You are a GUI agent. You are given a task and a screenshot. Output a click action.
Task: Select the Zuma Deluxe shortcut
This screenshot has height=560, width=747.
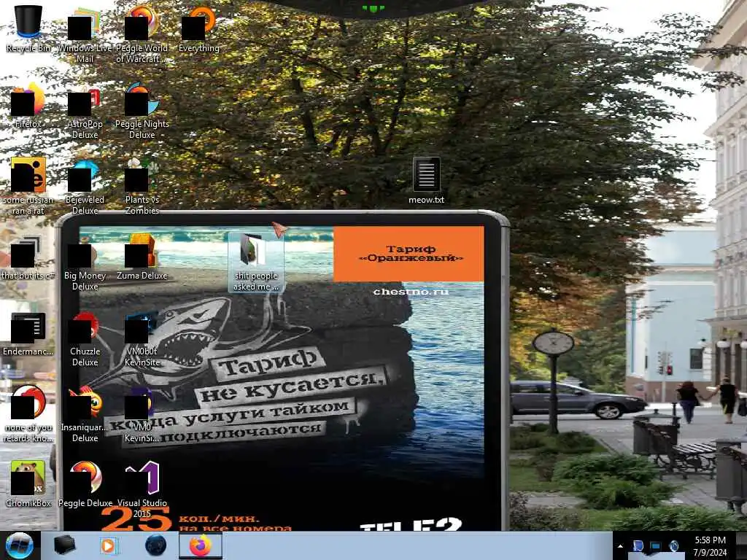(x=142, y=257)
